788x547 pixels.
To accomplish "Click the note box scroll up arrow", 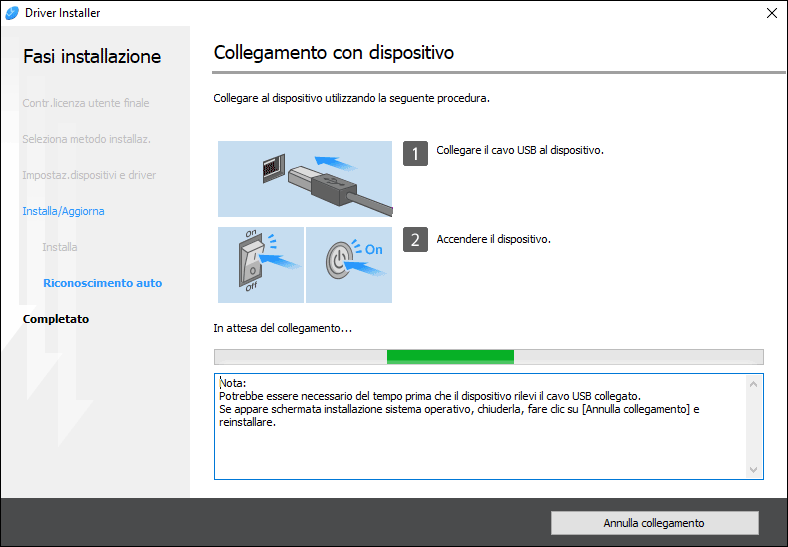I will click(753, 385).
